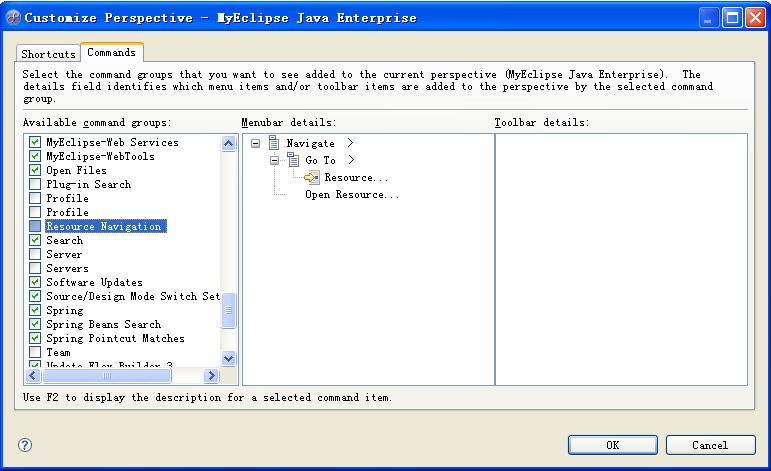Collapse the Navigate tree node

coord(255,144)
